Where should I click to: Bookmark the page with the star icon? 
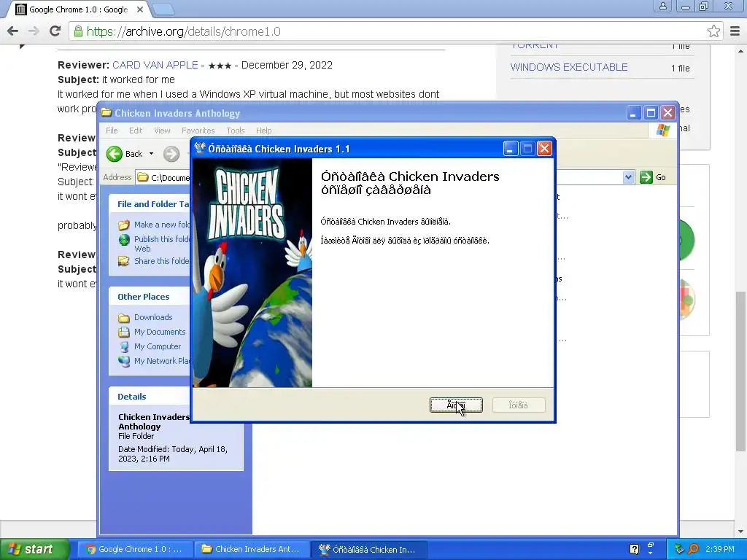click(713, 31)
